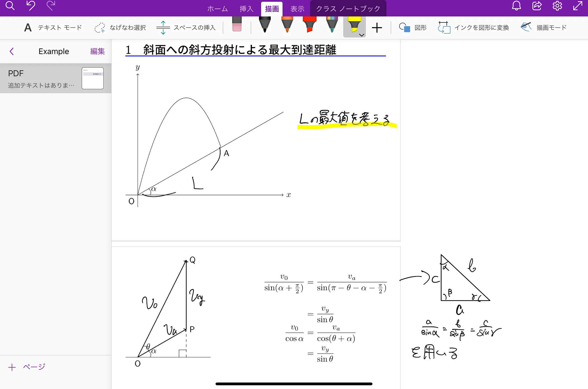
Task: Toggle 描画モード drawing mode
Action: 544,28
